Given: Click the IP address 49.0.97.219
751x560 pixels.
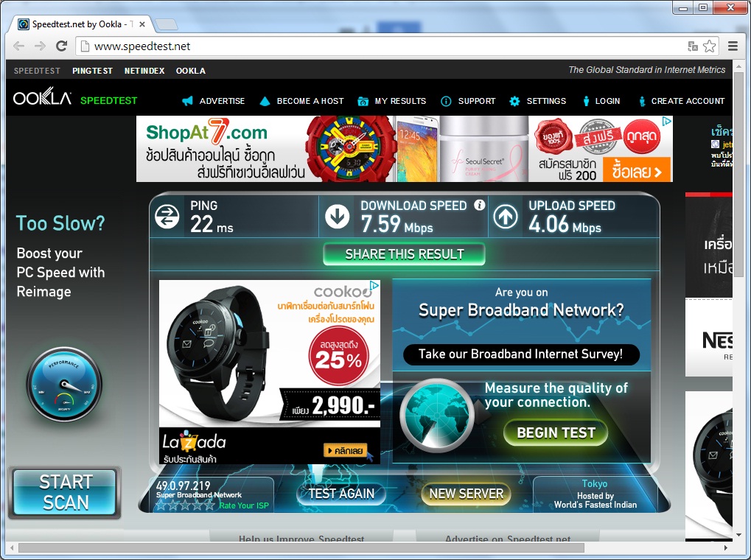Looking at the screenshot, I should tap(183, 486).
